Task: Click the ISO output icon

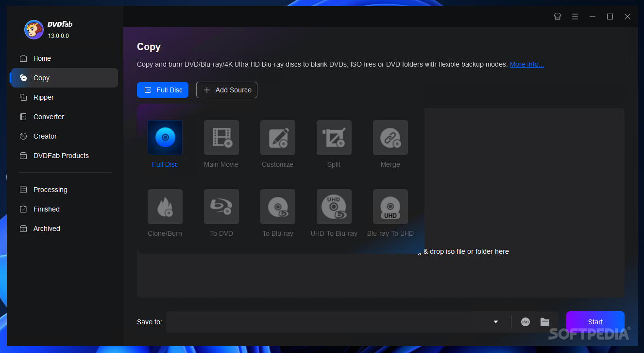Action: (525, 322)
